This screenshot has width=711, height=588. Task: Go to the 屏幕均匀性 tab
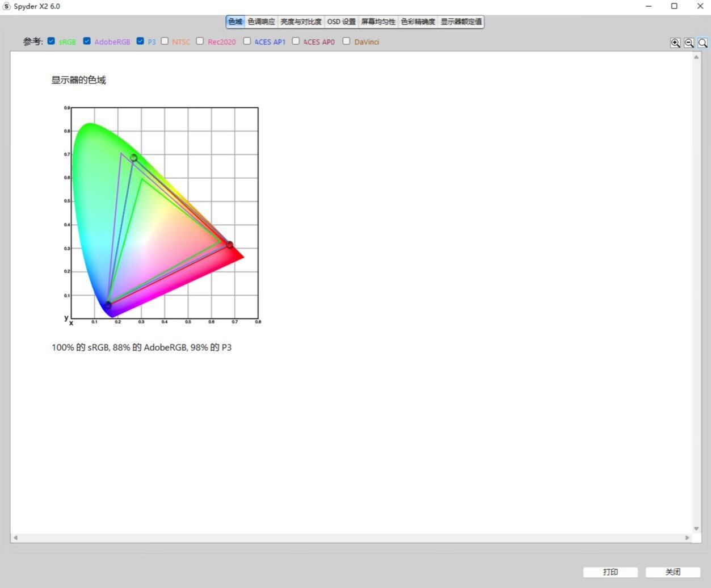pos(378,22)
